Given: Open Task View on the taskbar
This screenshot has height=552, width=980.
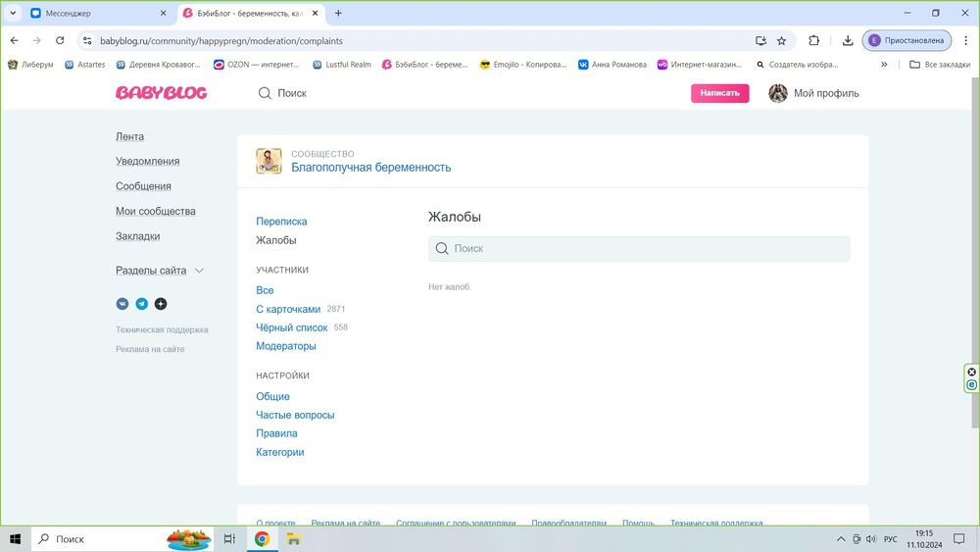Looking at the screenshot, I should pyautogui.click(x=229, y=539).
